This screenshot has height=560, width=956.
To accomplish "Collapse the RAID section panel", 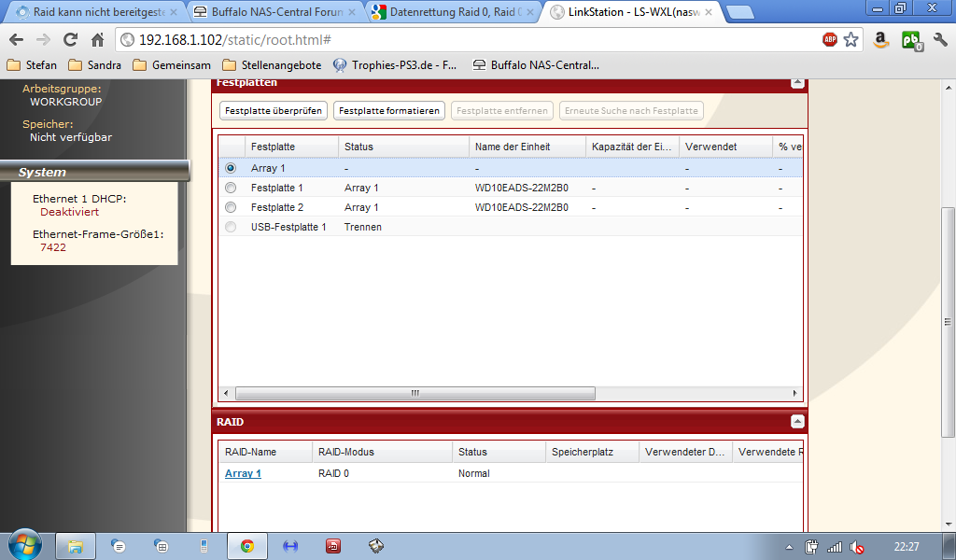I will click(x=796, y=422).
